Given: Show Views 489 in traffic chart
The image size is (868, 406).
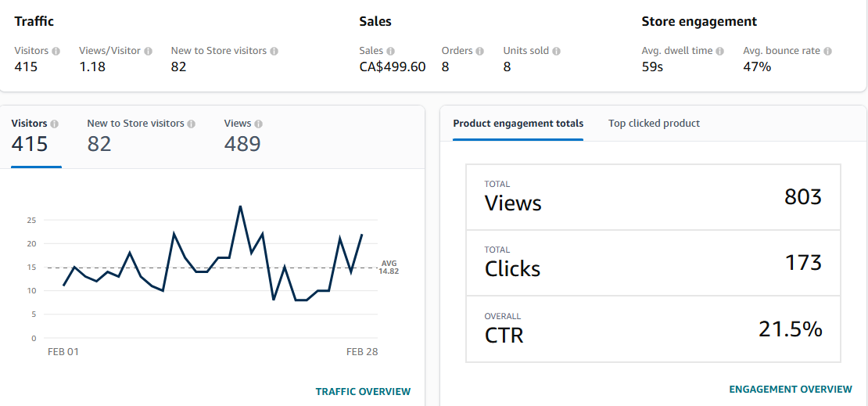Looking at the screenshot, I should [x=242, y=136].
